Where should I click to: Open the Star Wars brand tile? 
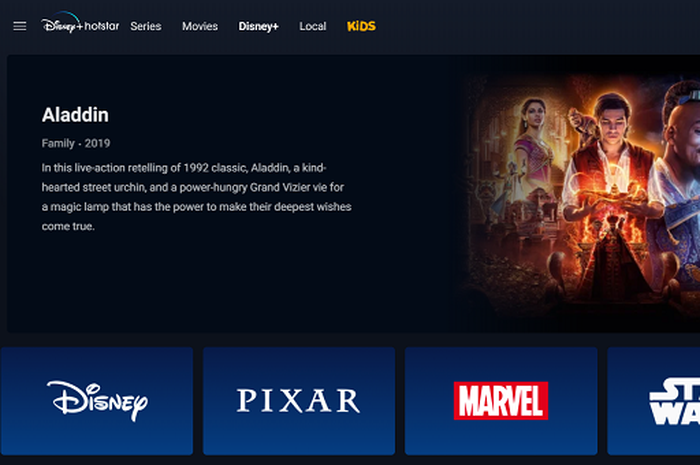(654, 401)
